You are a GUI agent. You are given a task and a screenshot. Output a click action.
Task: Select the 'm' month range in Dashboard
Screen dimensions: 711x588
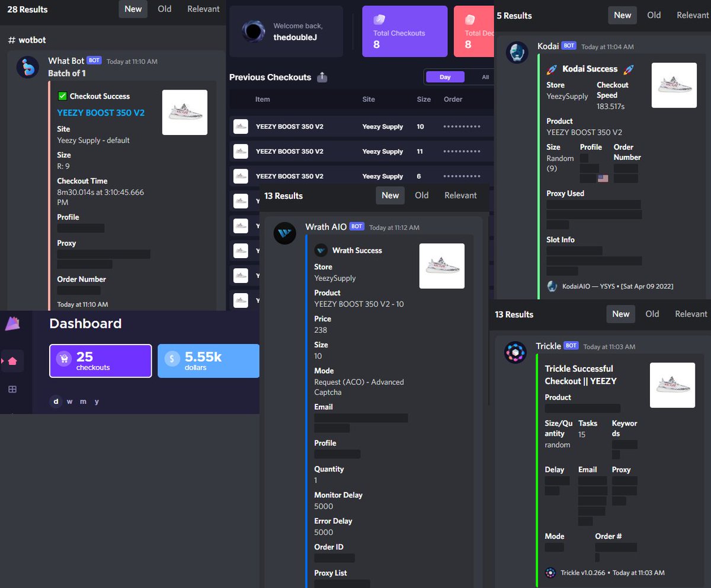click(83, 401)
